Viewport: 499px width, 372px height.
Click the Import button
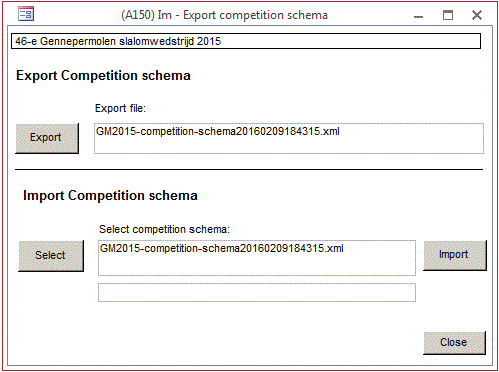[455, 255]
